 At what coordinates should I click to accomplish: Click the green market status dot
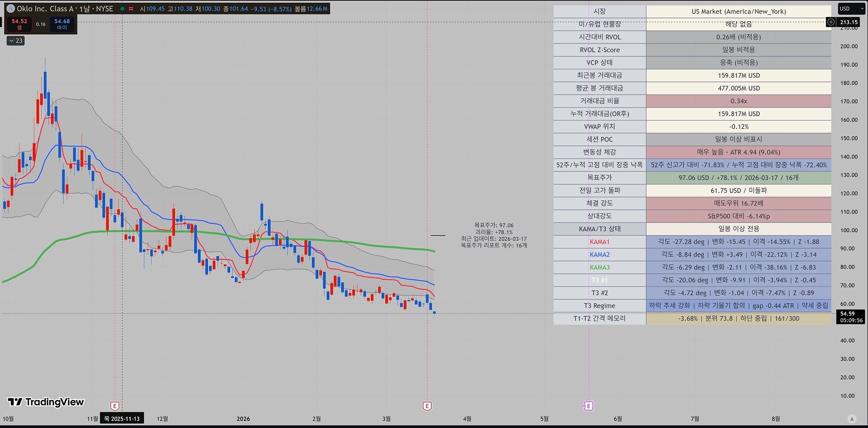click(123, 9)
